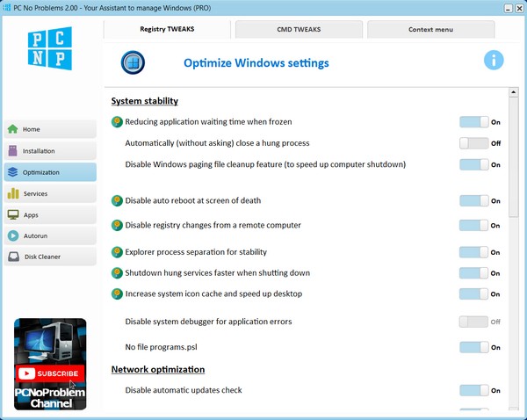Click the Disk Cleaner drive icon
The width and height of the screenshot is (527, 420).
13,257
